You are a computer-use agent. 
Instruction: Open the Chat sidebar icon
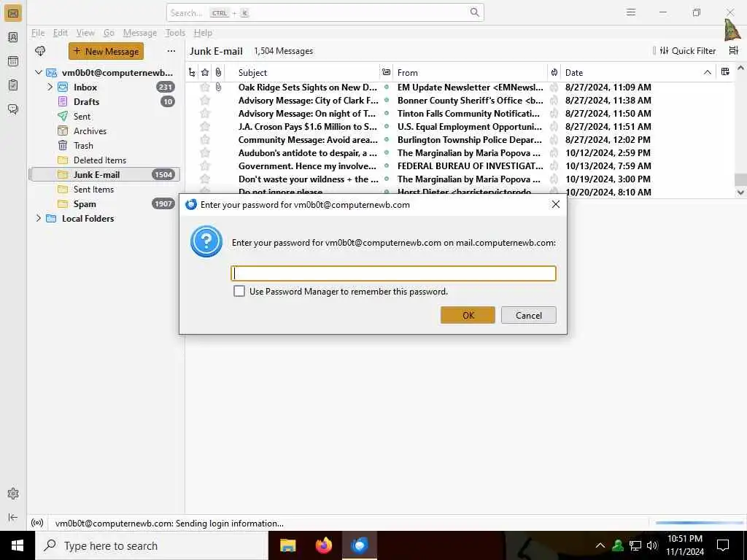click(x=13, y=109)
